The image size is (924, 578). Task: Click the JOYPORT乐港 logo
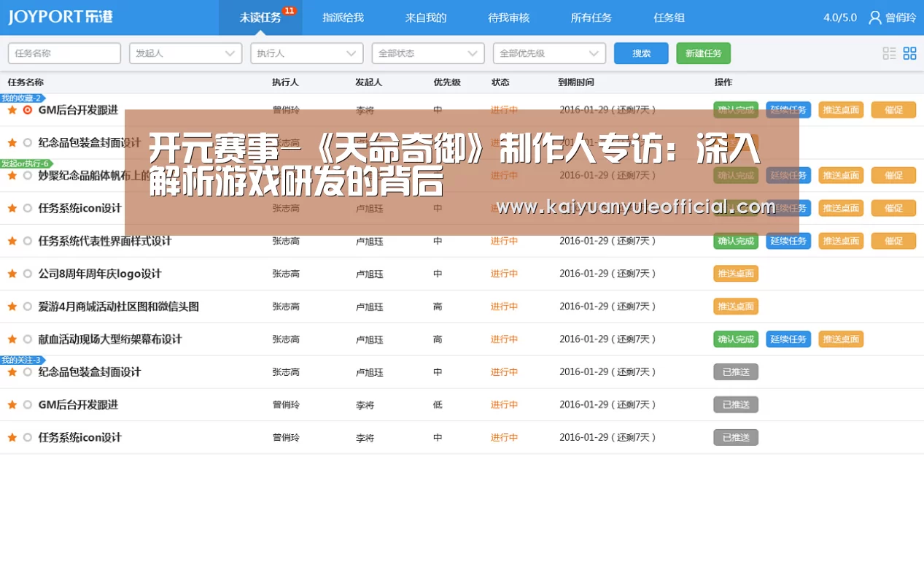[61, 17]
